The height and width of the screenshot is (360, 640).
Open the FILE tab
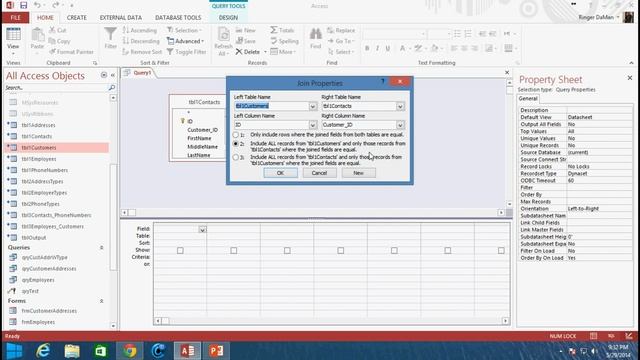point(16,18)
